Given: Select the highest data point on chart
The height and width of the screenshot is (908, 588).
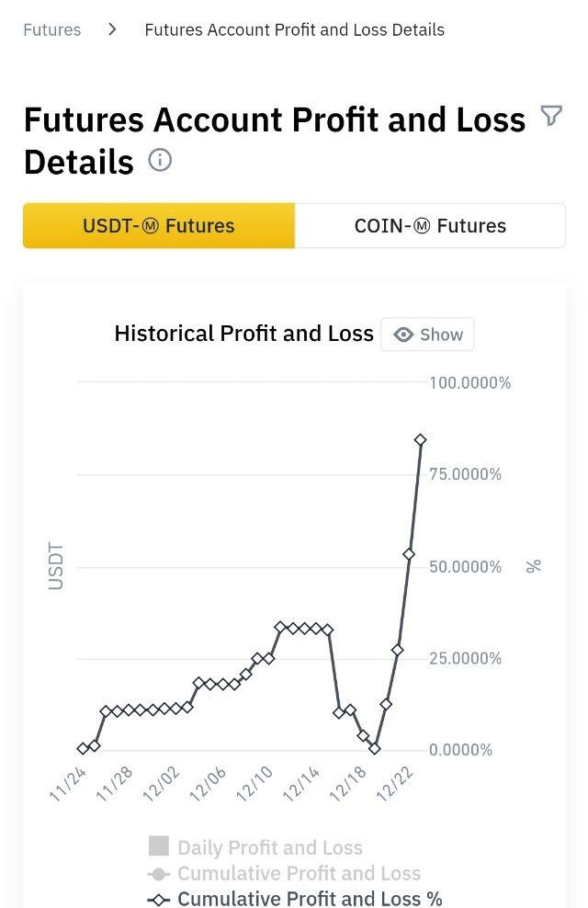Looking at the screenshot, I should 421,440.
